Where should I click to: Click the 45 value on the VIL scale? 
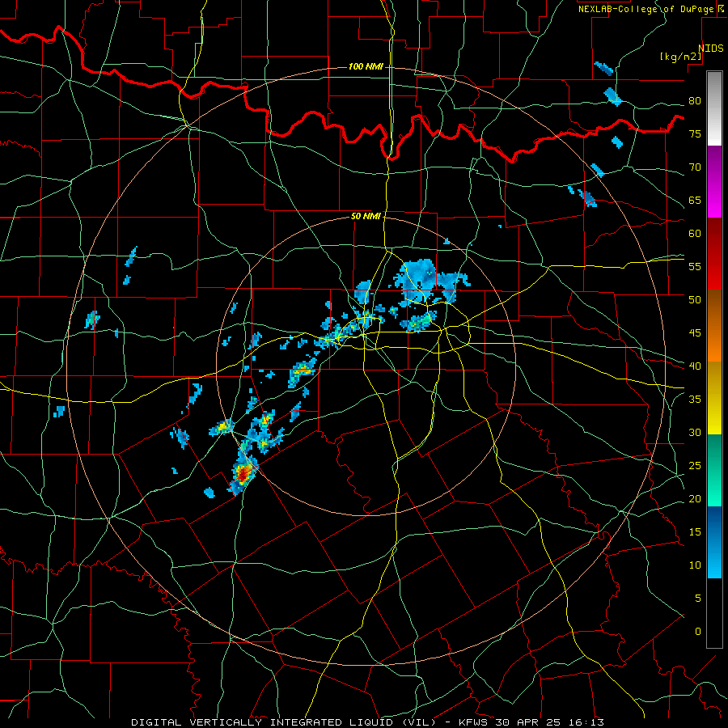[x=695, y=333]
